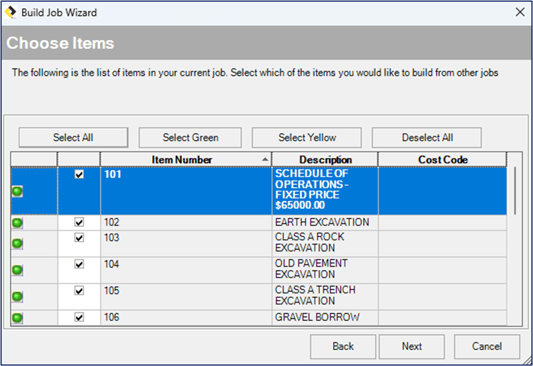The width and height of the screenshot is (533, 366).
Task: Click the Cost Code column header
Action: [x=443, y=159]
